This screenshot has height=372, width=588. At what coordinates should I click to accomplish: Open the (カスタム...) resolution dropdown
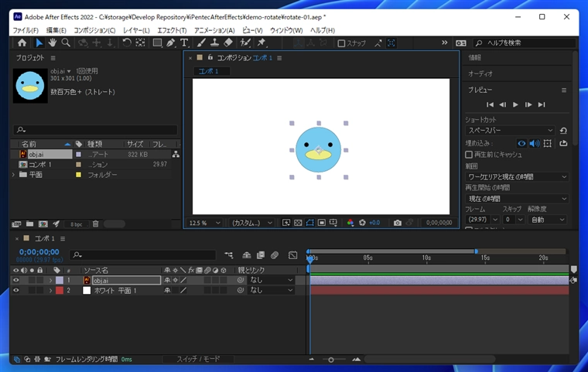251,223
